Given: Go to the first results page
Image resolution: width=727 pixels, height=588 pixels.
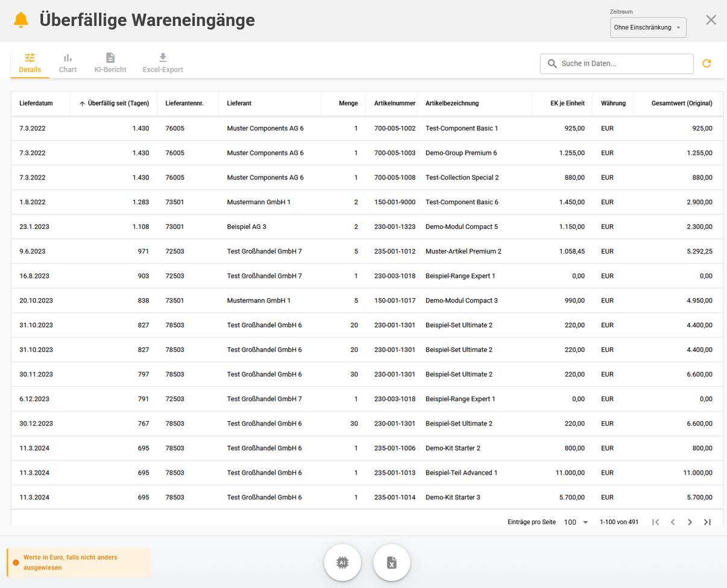Looking at the screenshot, I should pos(655,522).
